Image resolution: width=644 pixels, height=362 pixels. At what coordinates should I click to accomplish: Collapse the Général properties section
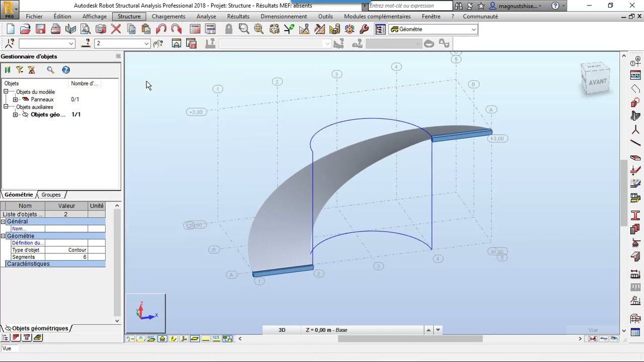tap(3, 222)
